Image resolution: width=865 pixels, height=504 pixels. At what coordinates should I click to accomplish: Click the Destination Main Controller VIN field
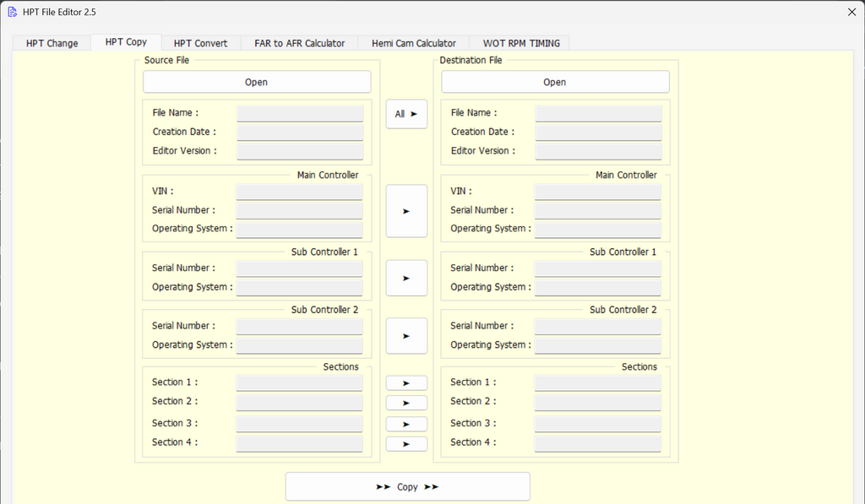coord(598,192)
